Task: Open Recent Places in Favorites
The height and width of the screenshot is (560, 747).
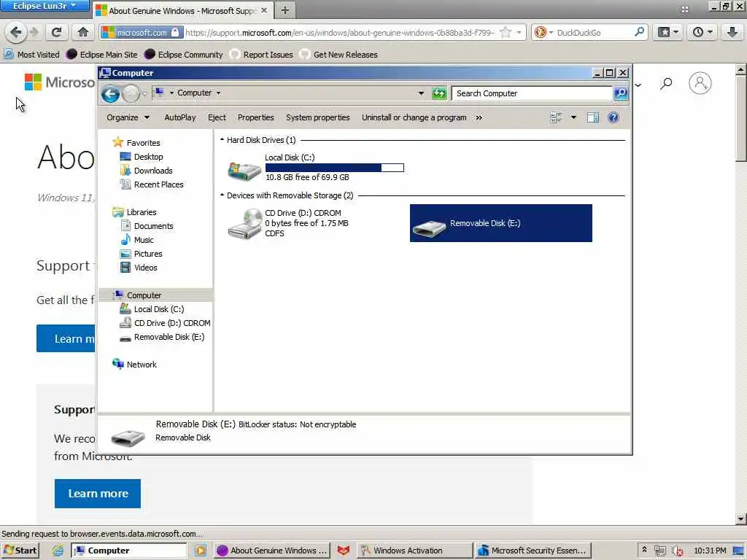Action: coord(158,184)
